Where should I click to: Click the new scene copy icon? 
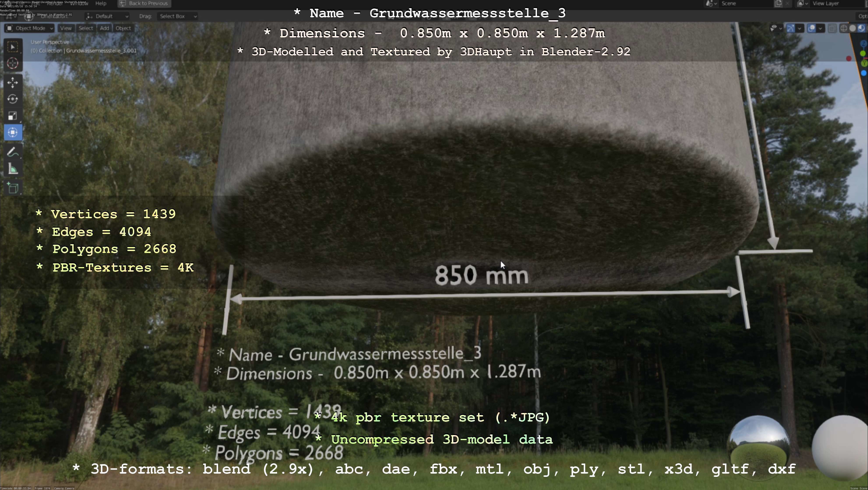point(778,3)
